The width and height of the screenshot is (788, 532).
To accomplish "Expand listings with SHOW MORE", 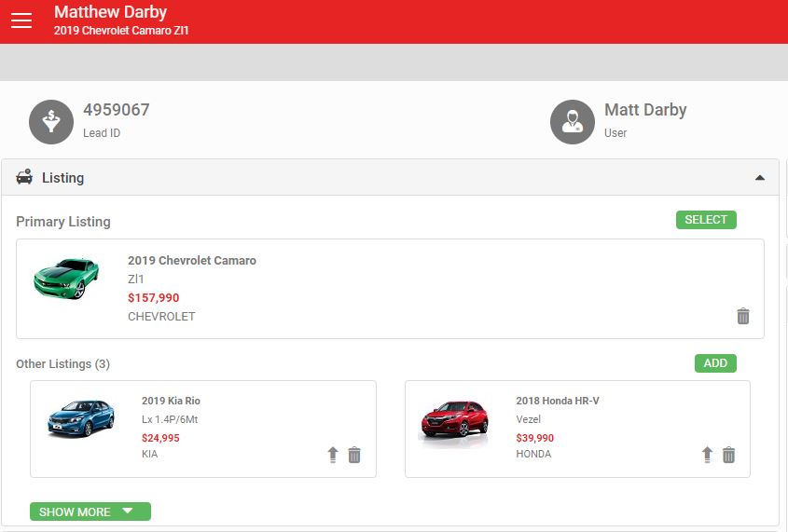I will (90, 512).
